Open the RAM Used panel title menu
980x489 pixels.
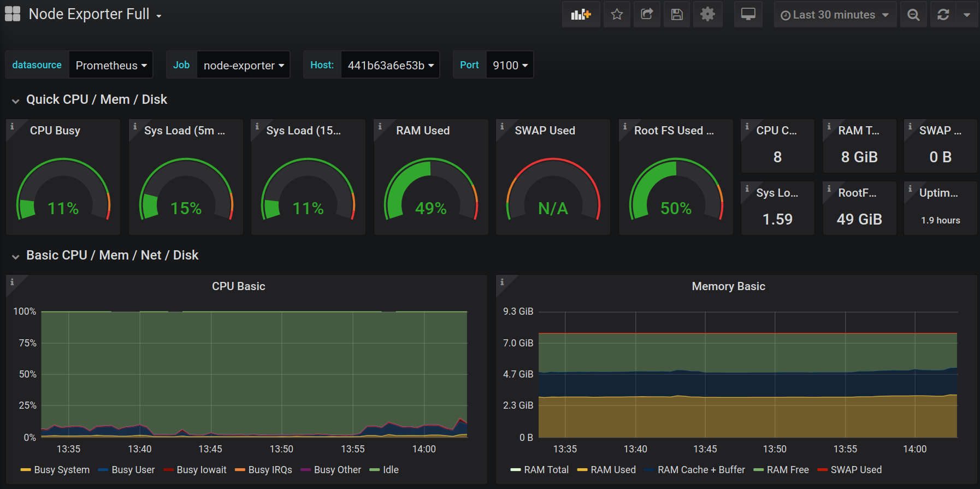[x=423, y=131]
